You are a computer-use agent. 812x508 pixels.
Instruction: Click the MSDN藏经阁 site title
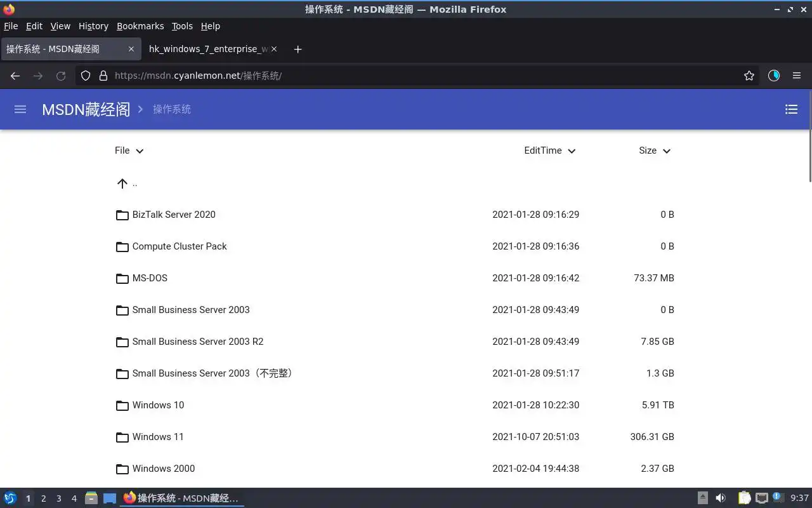click(x=86, y=109)
